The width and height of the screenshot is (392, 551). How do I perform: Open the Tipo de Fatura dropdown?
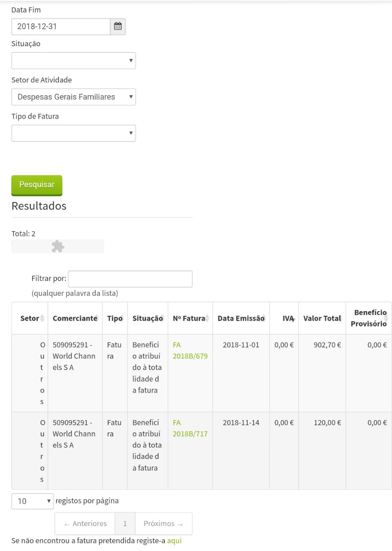pyautogui.click(x=73, y=133)
